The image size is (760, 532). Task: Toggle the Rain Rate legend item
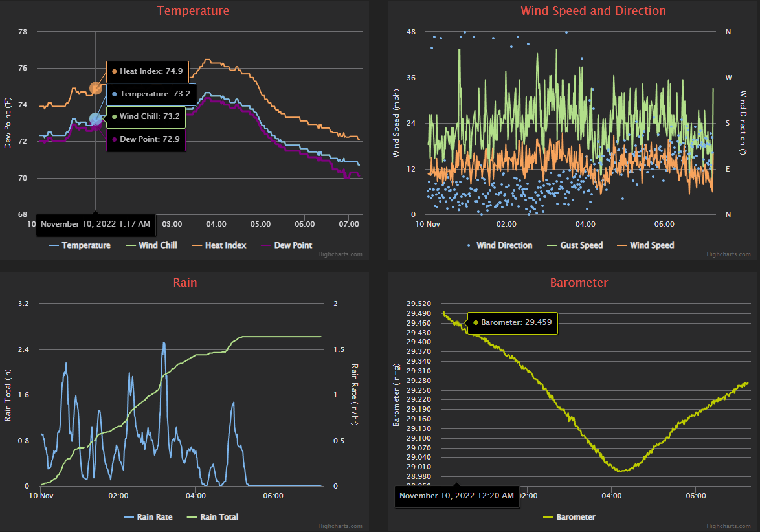click(x=148, y=517)
